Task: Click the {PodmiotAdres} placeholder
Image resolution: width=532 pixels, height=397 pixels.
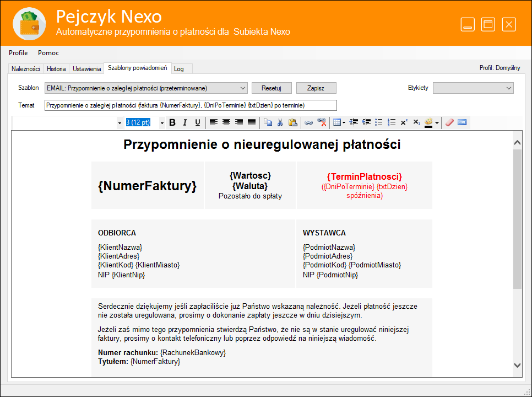Action: 328,256
